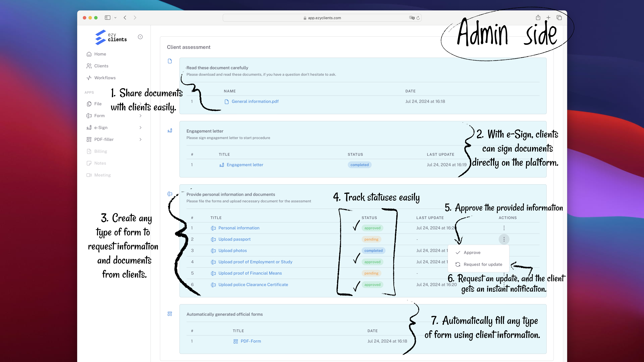Click the Clients people icon

pos(89,66)
